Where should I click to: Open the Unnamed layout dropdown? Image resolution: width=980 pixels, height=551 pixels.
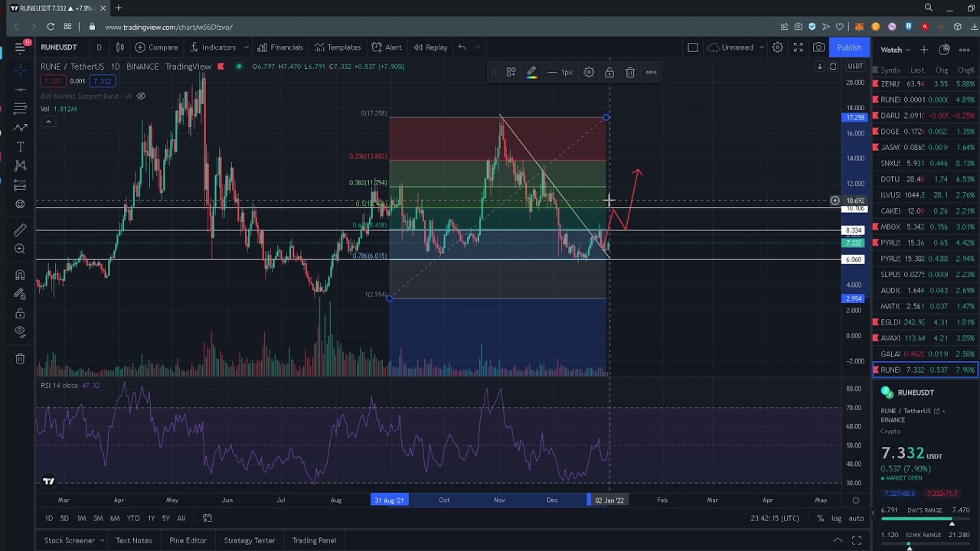(737, 47)
